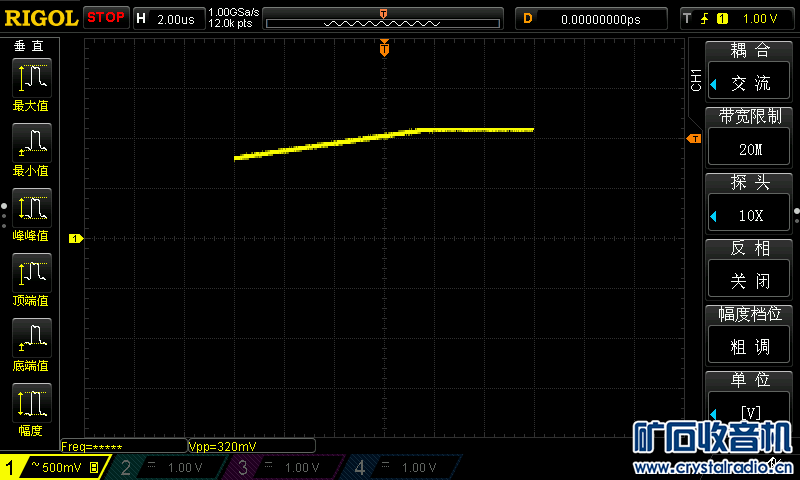Click the trigger level T marker on right edge
The height and width of the screenshot is (480, 800).
(x=694, y=139)
